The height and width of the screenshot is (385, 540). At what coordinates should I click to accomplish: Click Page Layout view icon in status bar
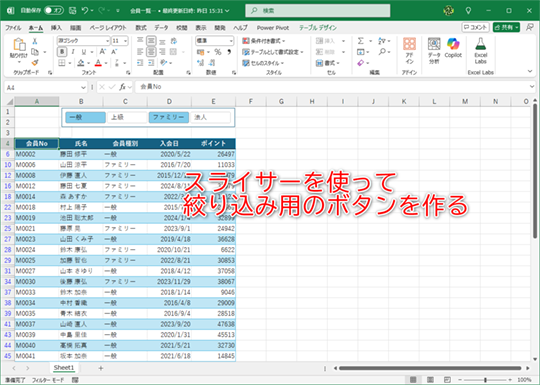click(x=430, y=379)
